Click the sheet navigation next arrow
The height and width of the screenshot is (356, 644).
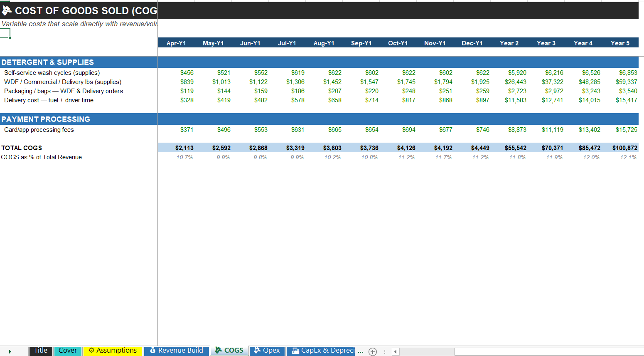click(10, 352)
